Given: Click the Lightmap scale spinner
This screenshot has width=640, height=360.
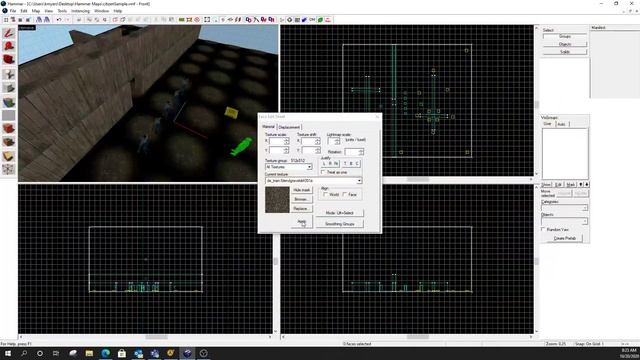Looking at the screenshot, I should (337, 141).
